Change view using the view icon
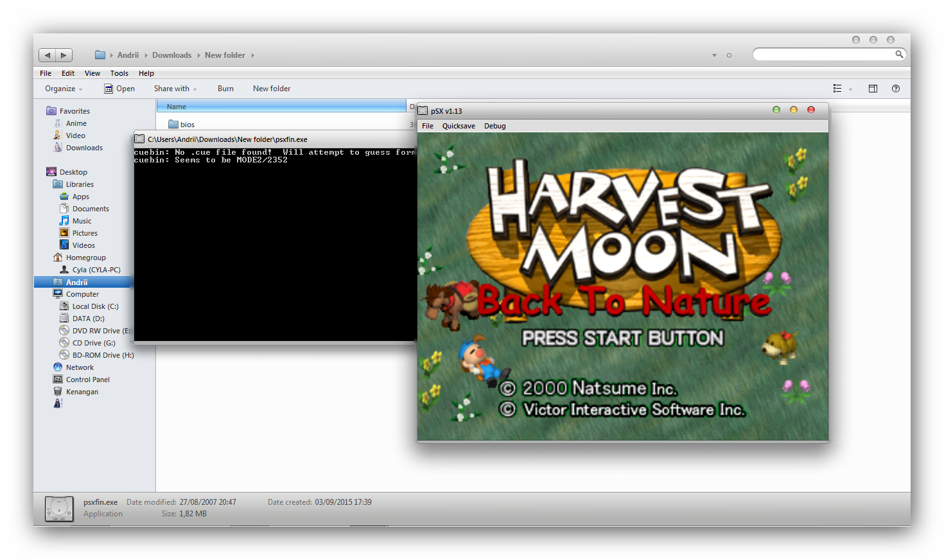 (837, 89)
